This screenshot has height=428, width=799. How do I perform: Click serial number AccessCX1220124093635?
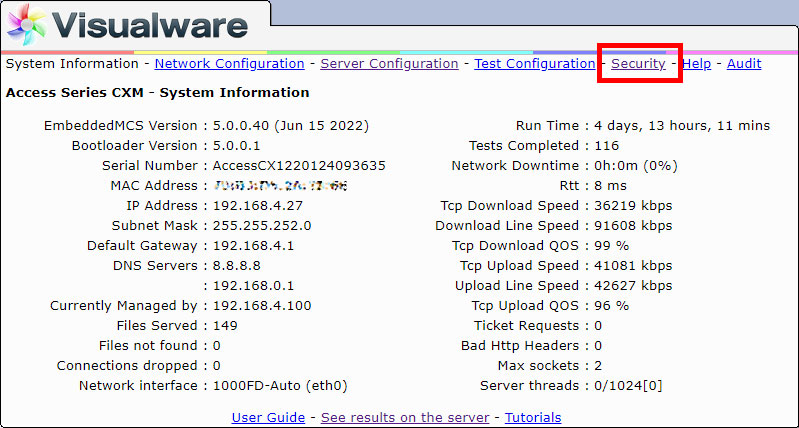point(299,166)
